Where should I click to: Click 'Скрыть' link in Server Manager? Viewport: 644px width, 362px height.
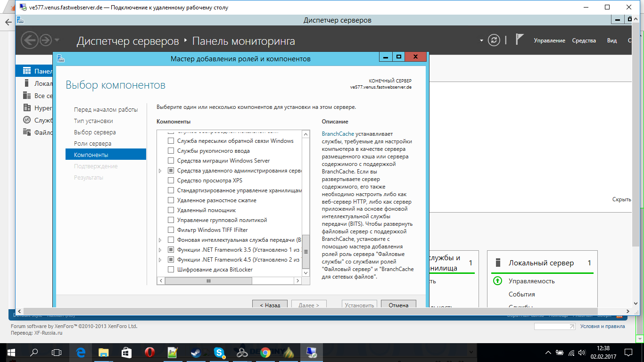tap(621, 199)
